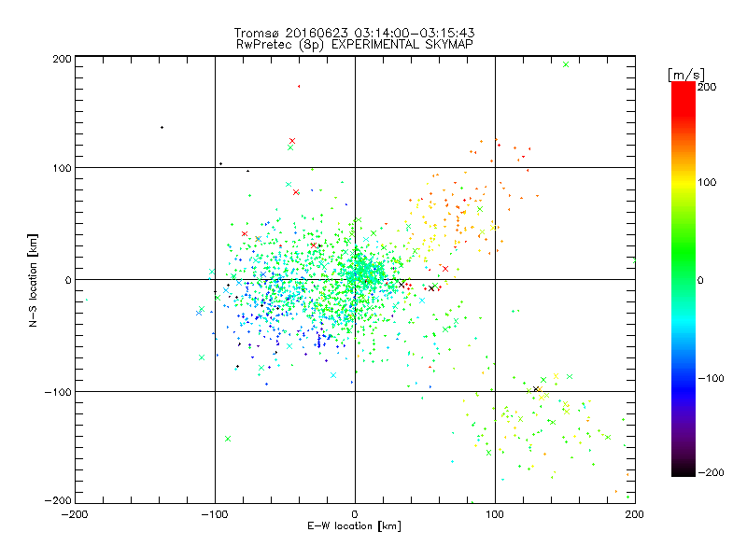
Task: Click the lone green X marker in the lower-left quadrant
Action: click(228, 439)
